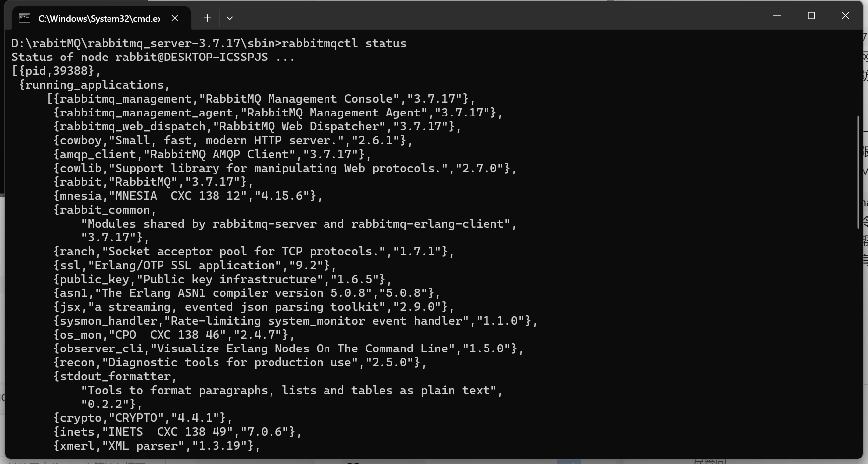
Task: Click the crypto CRYPTO 4.4.1 entry
Action: click(x=143, y=418)
